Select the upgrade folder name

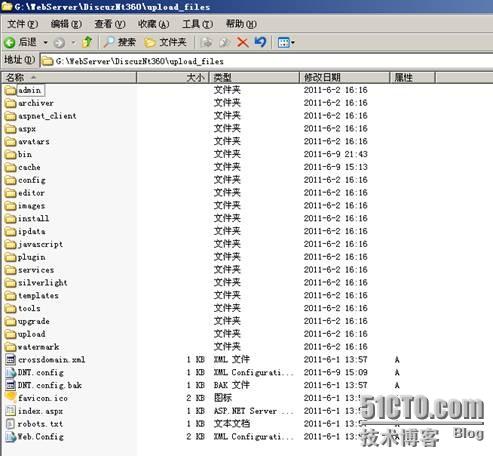34,321
